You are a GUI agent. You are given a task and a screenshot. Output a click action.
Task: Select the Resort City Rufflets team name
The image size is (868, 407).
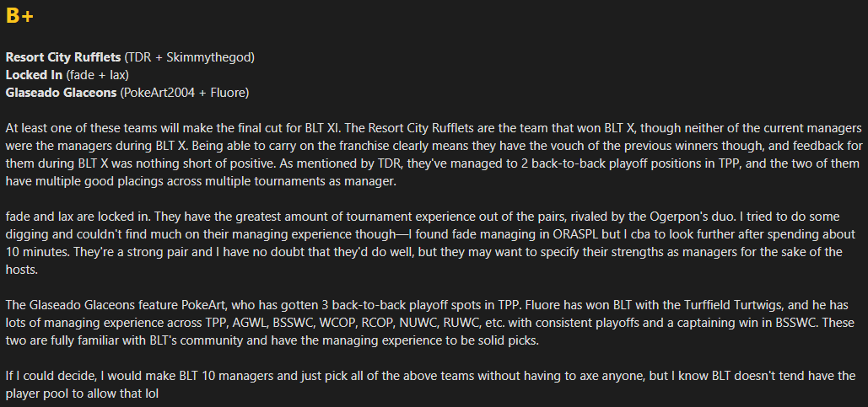tap(63, 57)
